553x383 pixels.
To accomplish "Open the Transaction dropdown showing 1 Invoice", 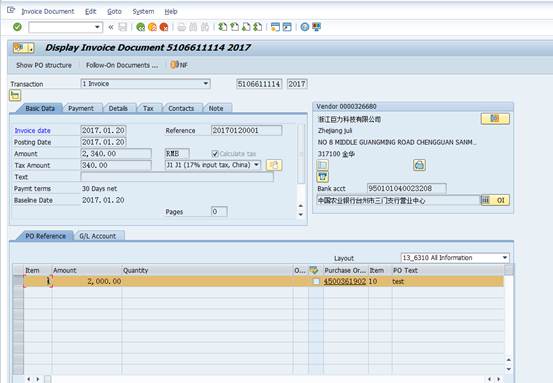I will (x=145, y=84).
